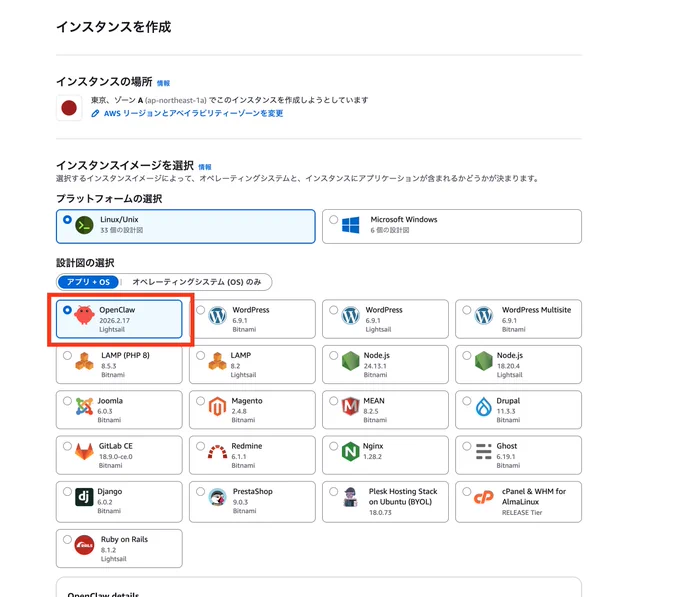This screenshot has width=680, height=597.
Task: Click the OpenClaw red mascot icon
Action: coord(84,315)
